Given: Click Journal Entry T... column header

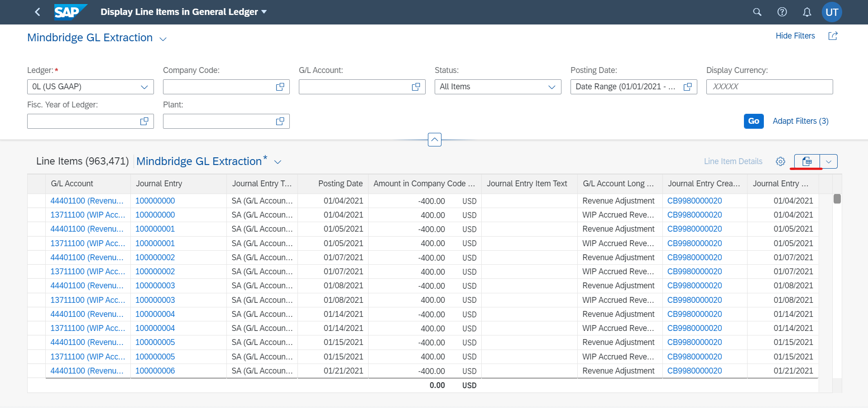Looking at the screenshot, I should click(262, 184).
